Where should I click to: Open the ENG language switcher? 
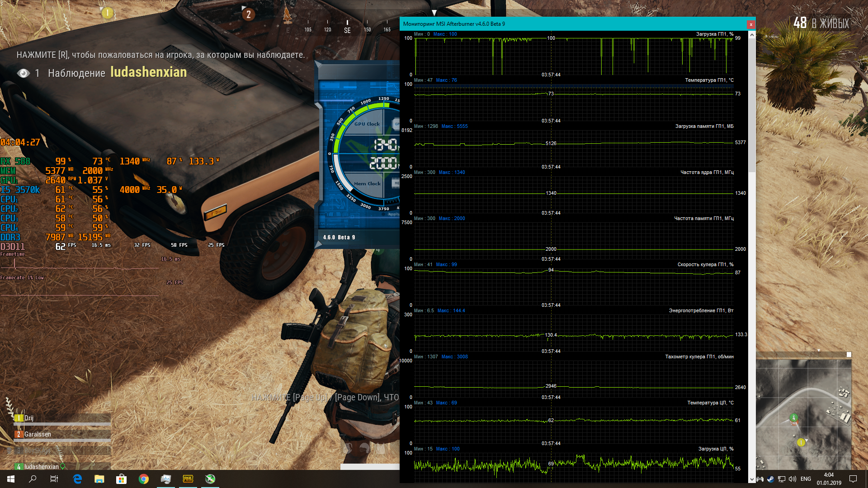(x=806, y=479)
